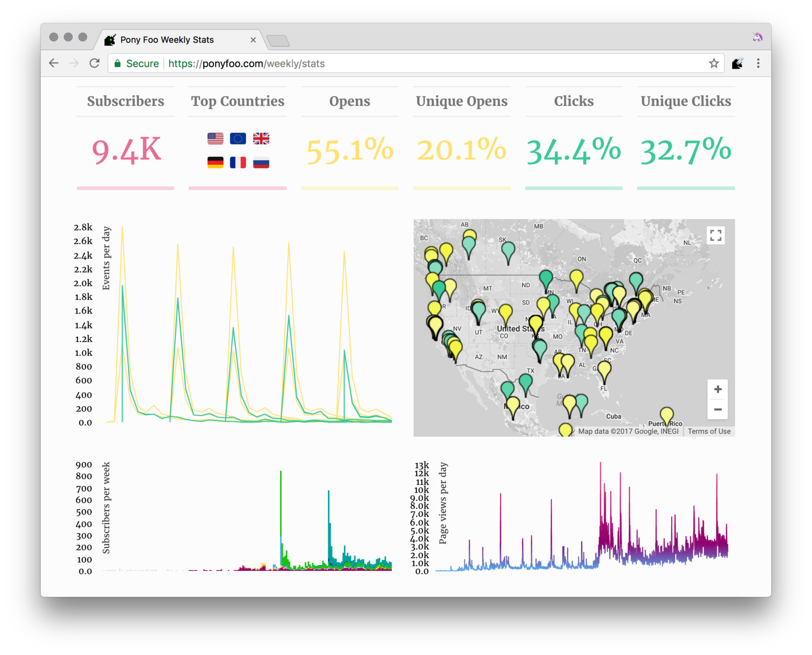Screen dimensions: 812x655
Task: Toggle fullscreen view on the map
Action: [x=716, y=235]
